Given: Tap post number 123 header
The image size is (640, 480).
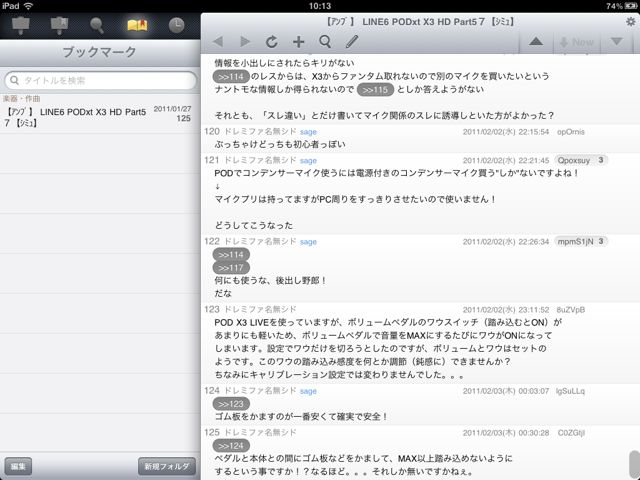Looking at the screenshot, I should pyautogui.click(x=212, y=309).
